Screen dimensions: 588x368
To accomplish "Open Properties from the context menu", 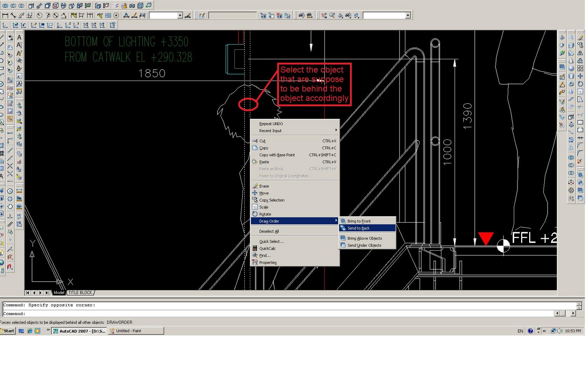I will click(x=295, y=263).
